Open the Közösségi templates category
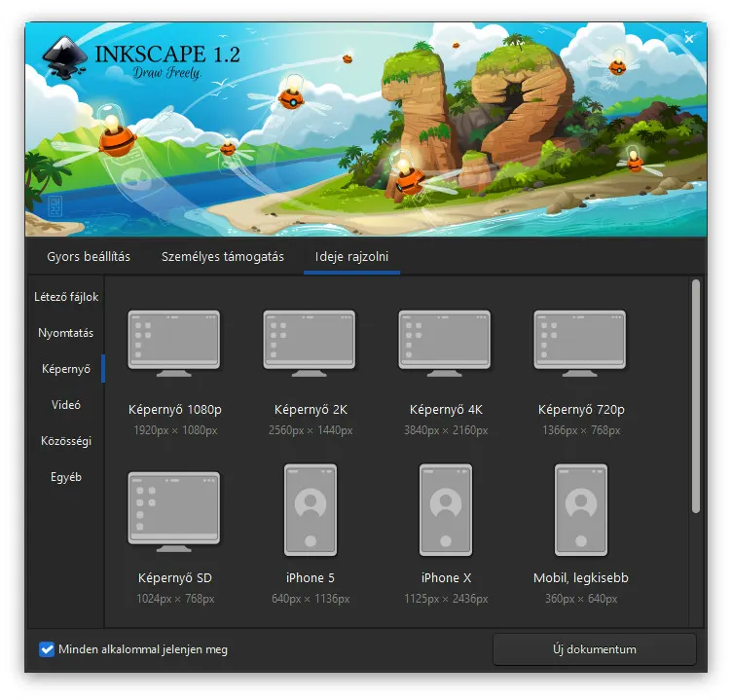 65,441
